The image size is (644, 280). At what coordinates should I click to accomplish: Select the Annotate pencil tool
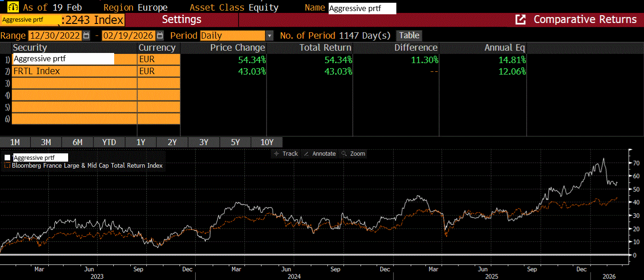(307, 154)
